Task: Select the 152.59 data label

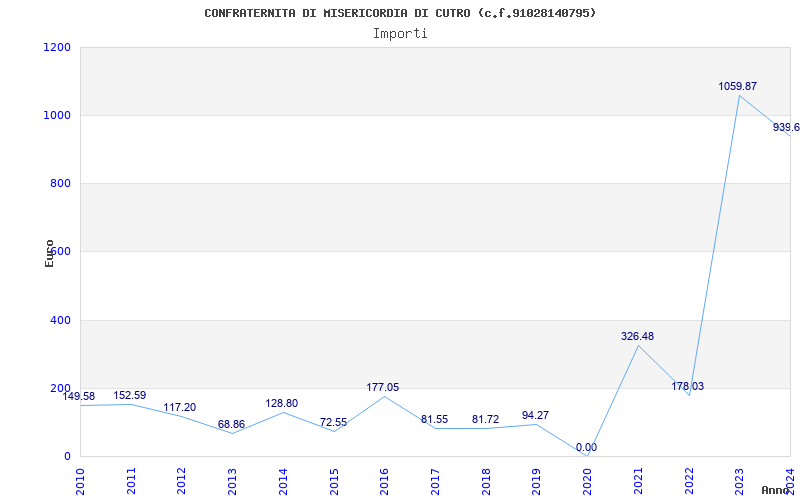Action: point(130,395)
